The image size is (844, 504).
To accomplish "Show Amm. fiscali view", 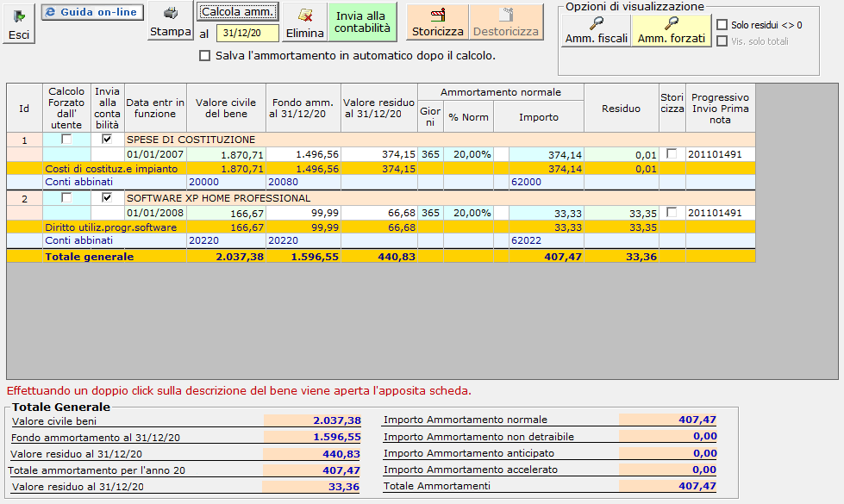I will coord(597,30).
